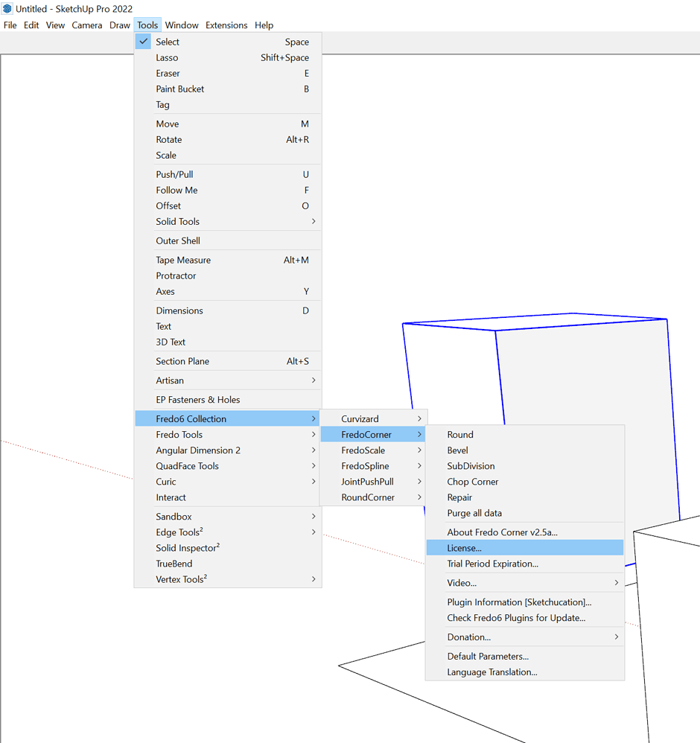Click the SketchUp logo in the title bar
Screen dimensions: 700x743
[x=7, y=8]
